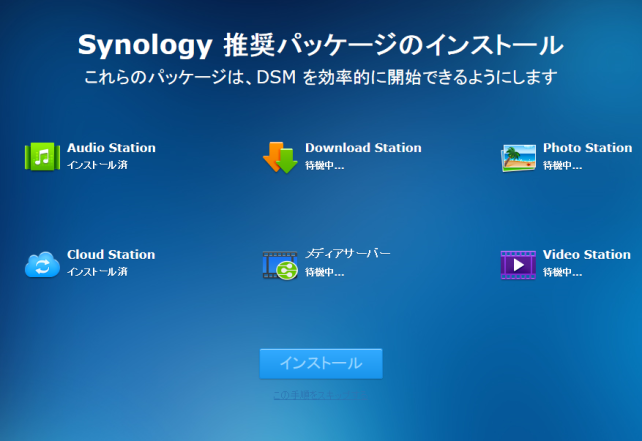Click the Cloud Station sync cloud icon
This screenshot has width=642, height=441.
[x=42, y=265]
